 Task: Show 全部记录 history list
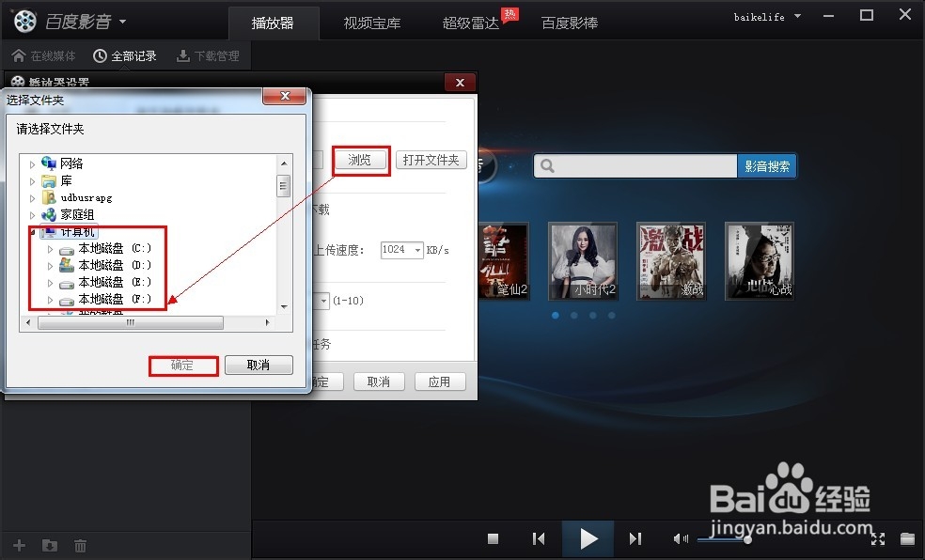[125, 56]
